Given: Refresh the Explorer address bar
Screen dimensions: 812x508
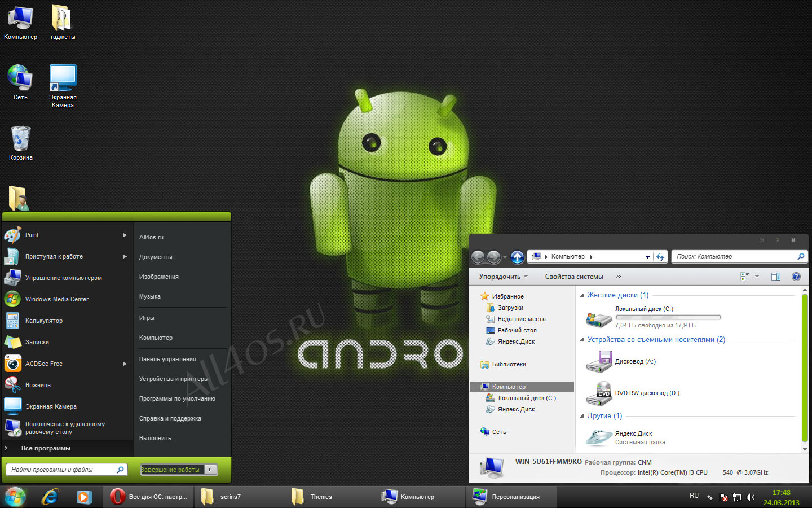Looking at the screenshot, I should pyautogui.click(x=660, y=257).
